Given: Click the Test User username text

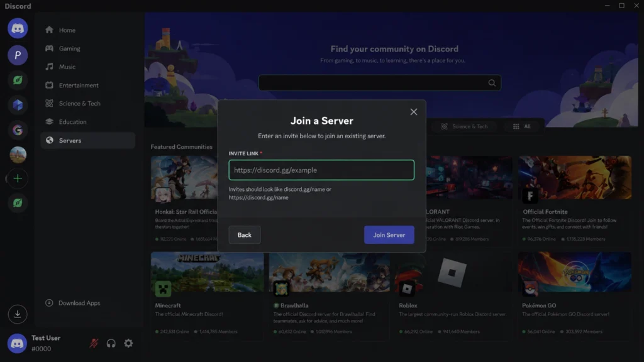Looking at the screenshot, I should 46,337.
